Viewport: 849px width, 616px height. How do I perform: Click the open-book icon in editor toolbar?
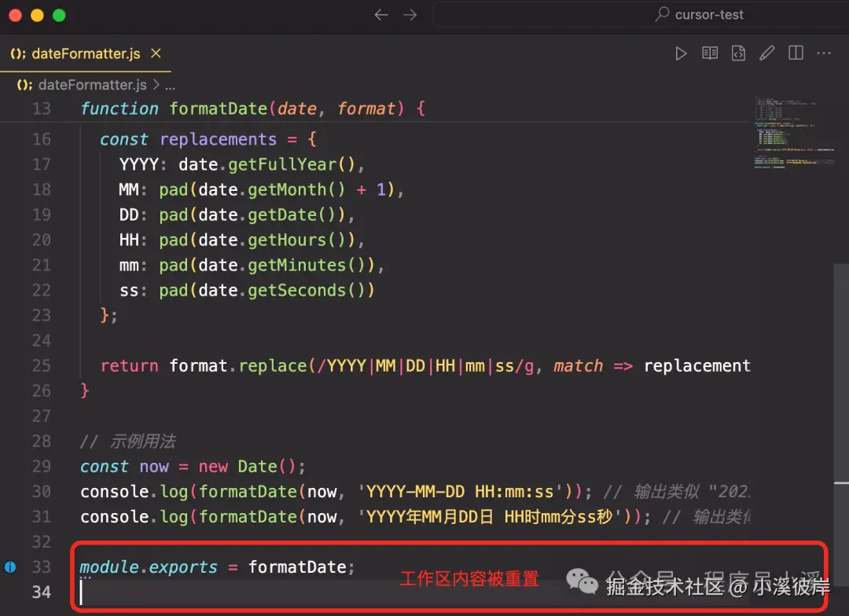coord(710,53)
